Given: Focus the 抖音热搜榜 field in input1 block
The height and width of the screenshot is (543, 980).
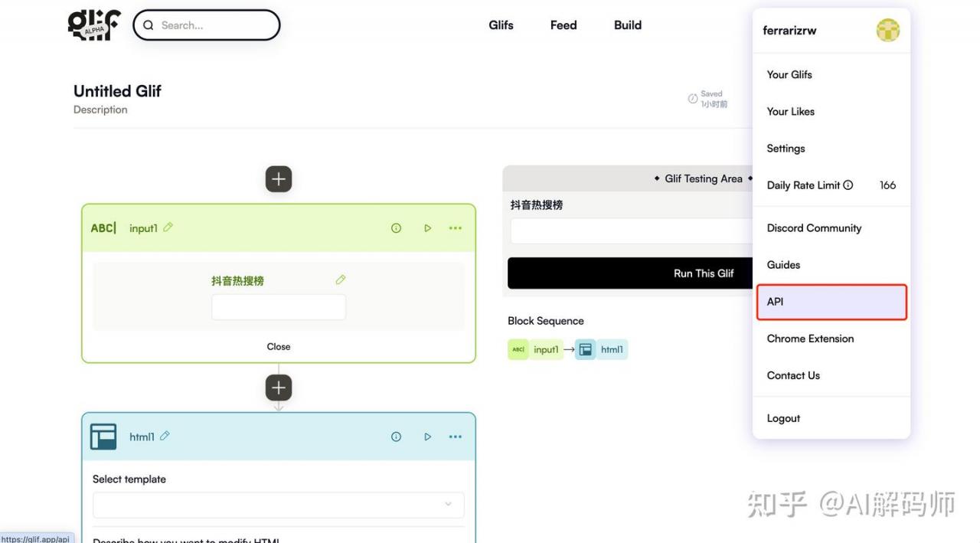Looking at the screenshot, I should 279,307.
